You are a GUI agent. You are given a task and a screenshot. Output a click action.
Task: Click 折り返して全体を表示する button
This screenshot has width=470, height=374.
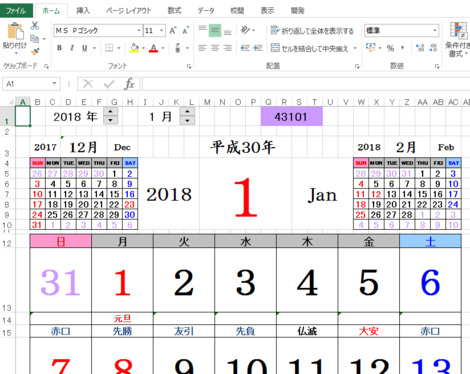coord(312,31)
